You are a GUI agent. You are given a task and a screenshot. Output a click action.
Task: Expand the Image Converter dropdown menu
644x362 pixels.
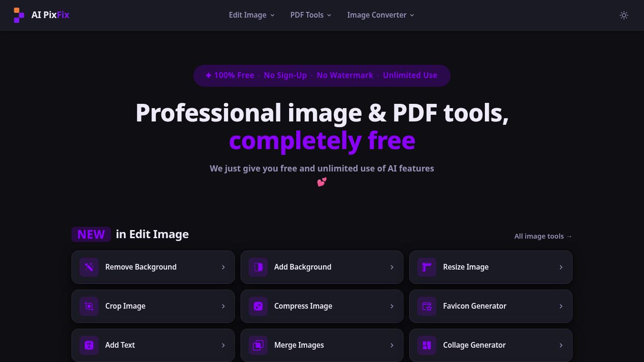point(381,15)
